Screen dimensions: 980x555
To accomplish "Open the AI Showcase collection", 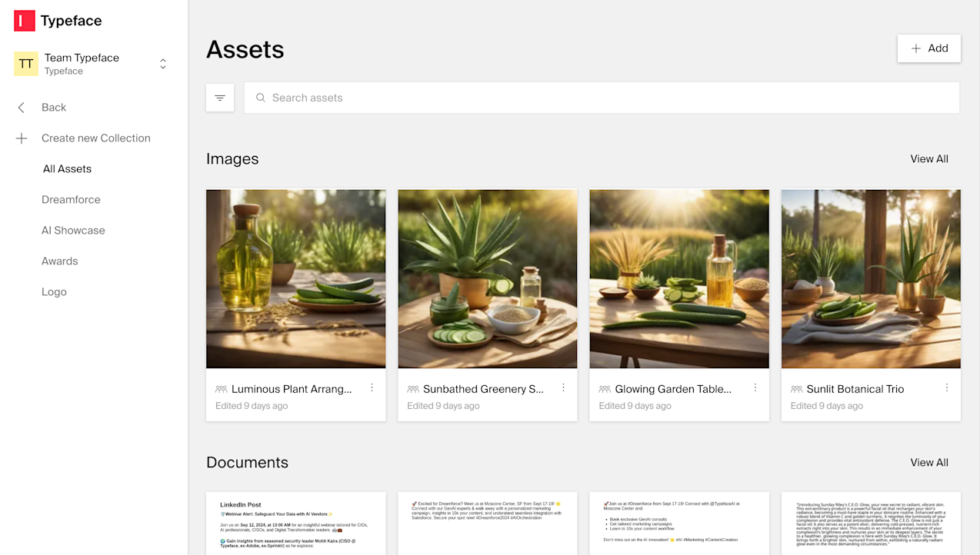I will click(x=73, y=231).
